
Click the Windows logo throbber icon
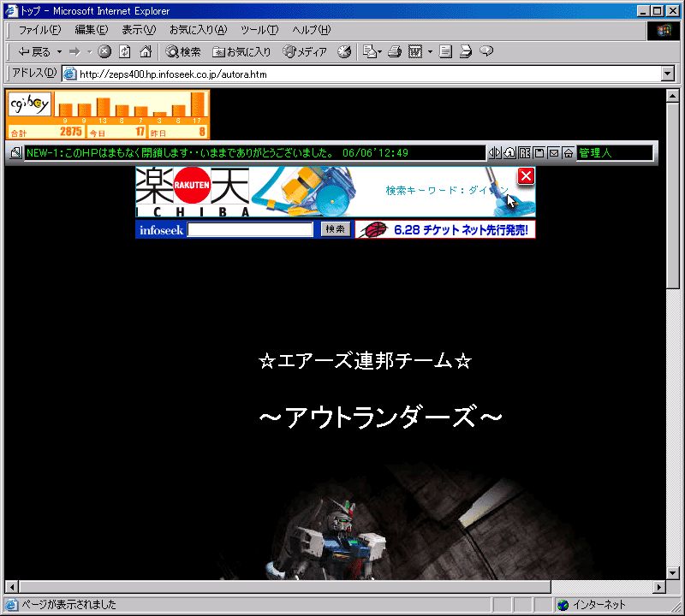[664, 30]
